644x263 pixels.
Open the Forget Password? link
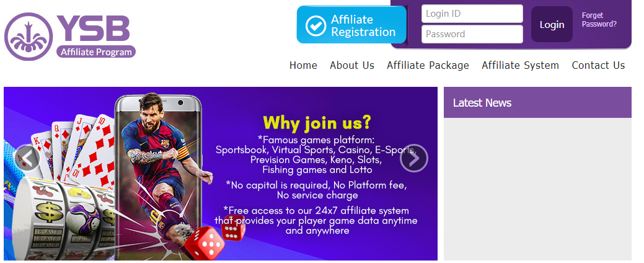(599, 20)
